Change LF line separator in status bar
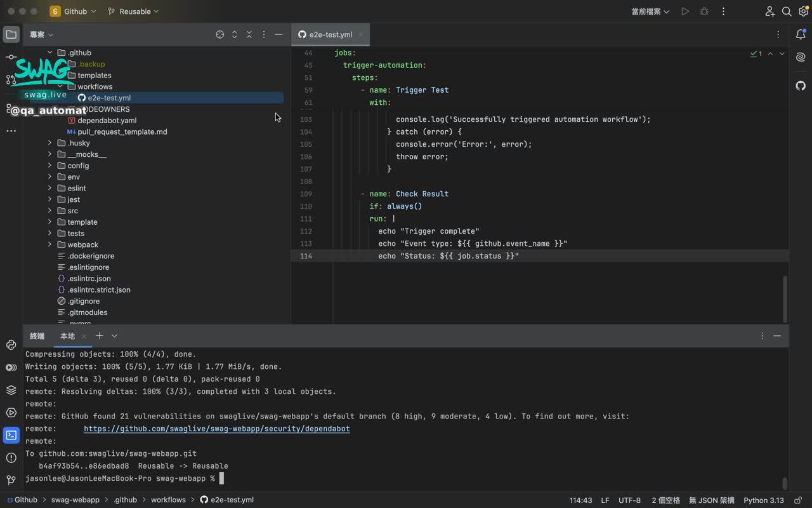The width and height of the screenshot is (812, 508). (605, 500)
